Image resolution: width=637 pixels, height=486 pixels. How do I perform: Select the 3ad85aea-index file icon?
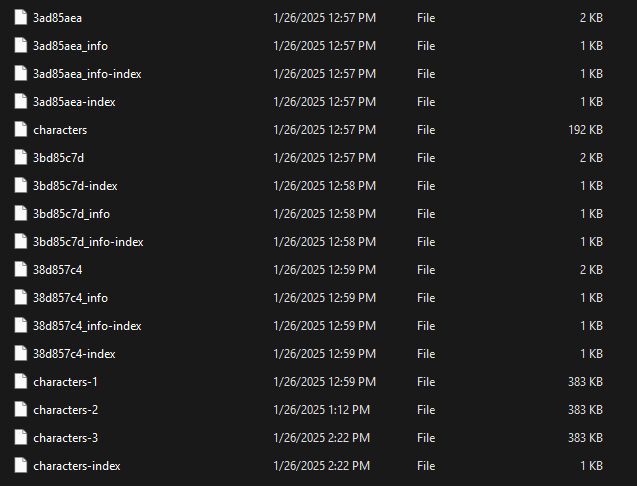[x=21, y=102]
